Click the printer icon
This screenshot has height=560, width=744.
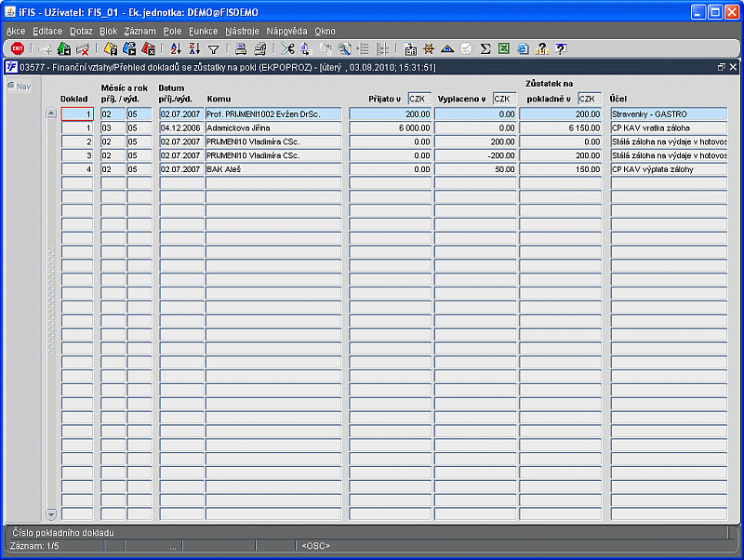click(x=241, y=48)
